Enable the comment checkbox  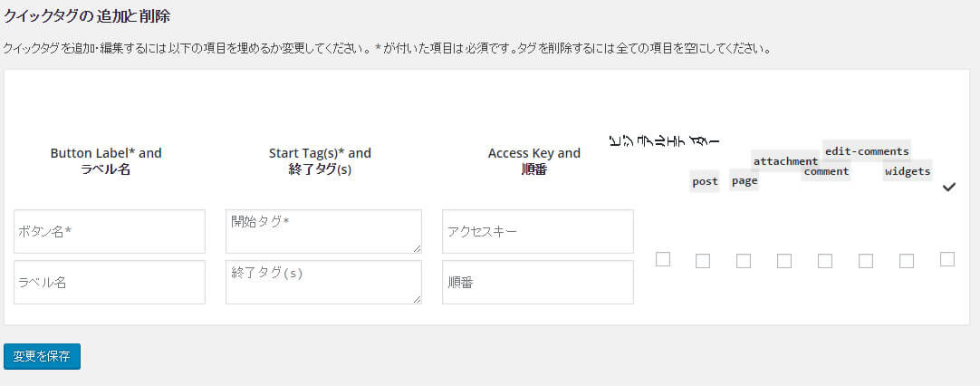pyautogui.click(x=825, y=261)
